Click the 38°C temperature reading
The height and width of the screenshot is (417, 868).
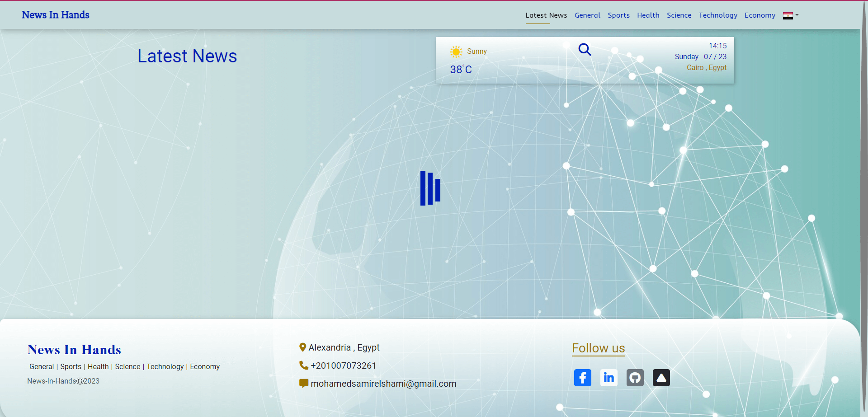click(x=461, y=69)
